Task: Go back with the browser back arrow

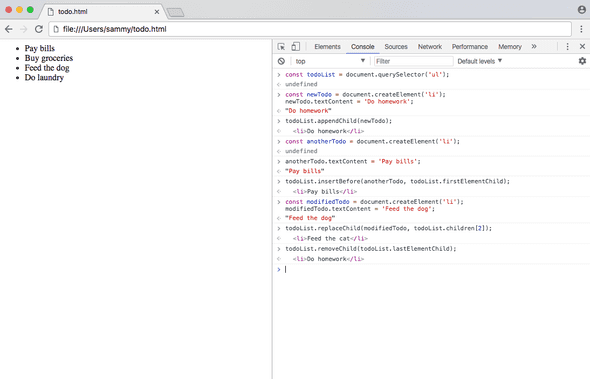Action: (x=9, y=29)
